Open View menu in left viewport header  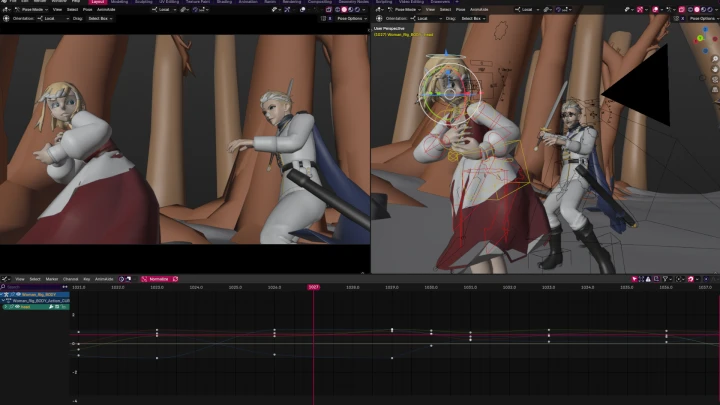point(57,9)
